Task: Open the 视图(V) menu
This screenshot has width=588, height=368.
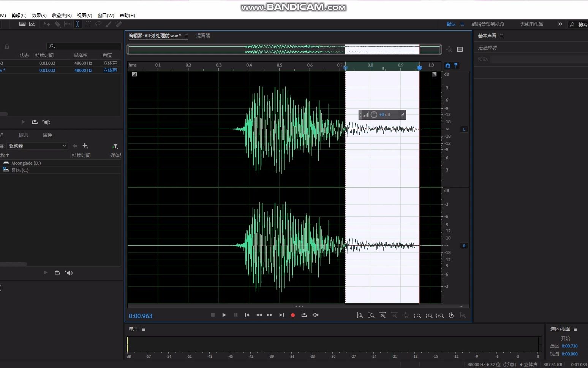Action: (x=84, y=15)
